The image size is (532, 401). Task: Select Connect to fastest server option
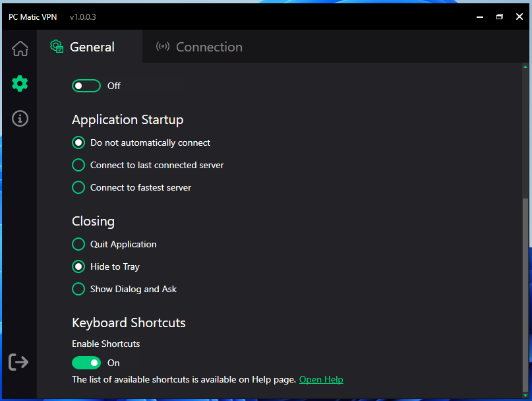point(78,187)
